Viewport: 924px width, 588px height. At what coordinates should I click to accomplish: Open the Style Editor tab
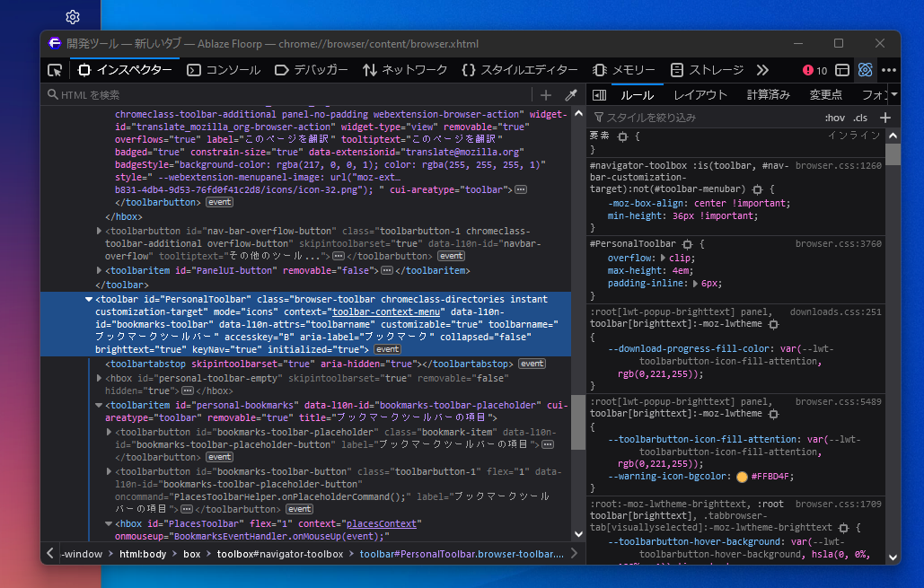click(x=519, y=70)
